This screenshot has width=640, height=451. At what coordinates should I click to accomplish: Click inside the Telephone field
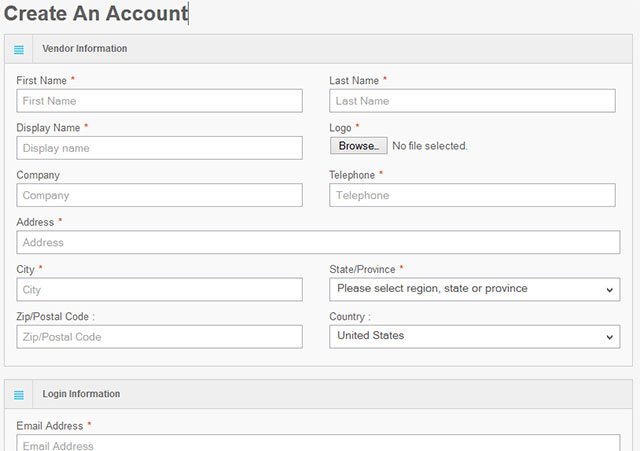tap(472, 195)
